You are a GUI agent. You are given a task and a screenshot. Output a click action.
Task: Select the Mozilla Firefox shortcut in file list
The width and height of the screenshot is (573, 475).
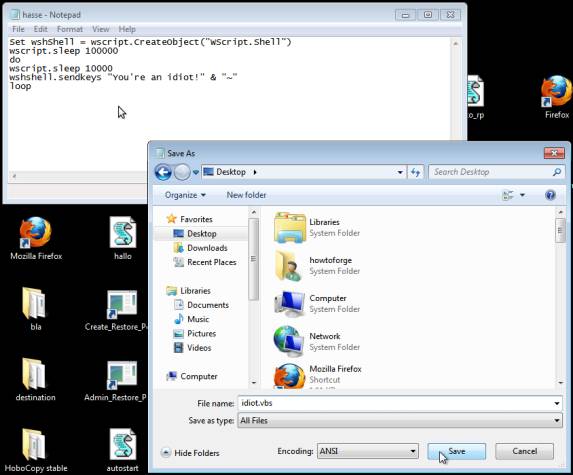click(318, 375)
